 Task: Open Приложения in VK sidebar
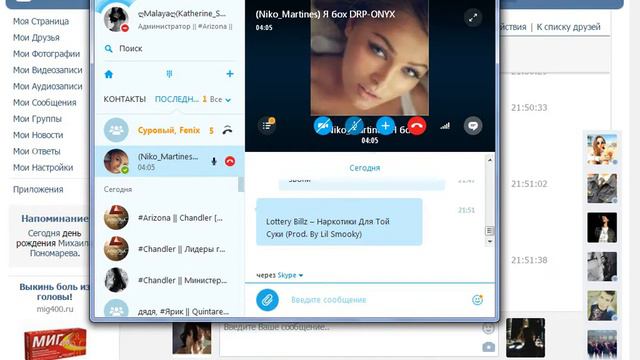(38, 189)
